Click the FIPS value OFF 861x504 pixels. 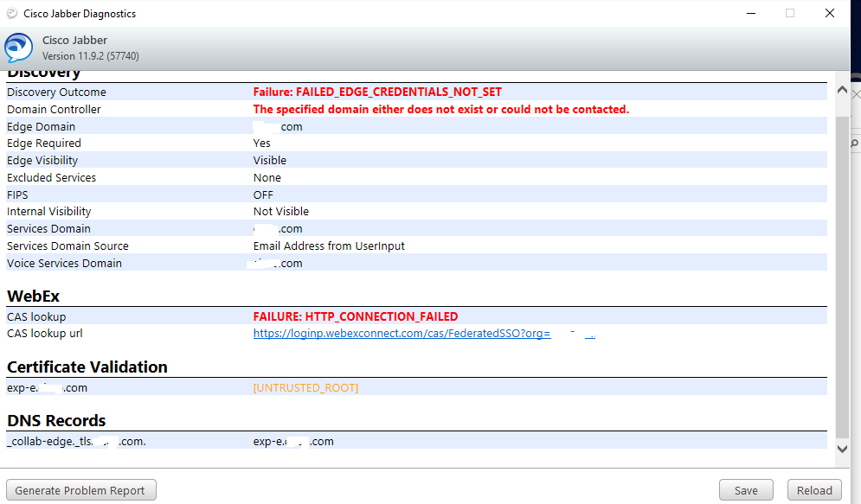tap(263, 195)
